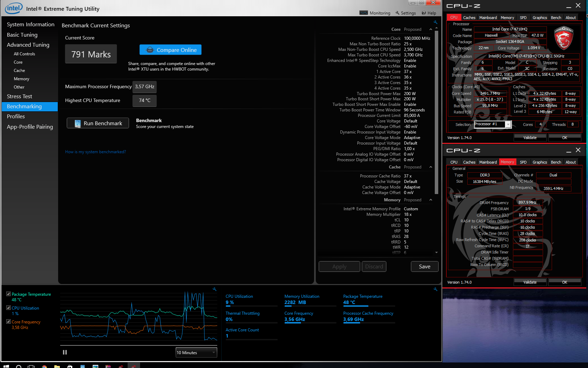Viewport: 588px width, 368px height.
Task: Open System Information in the sidebar
Action: coord(30,25)
